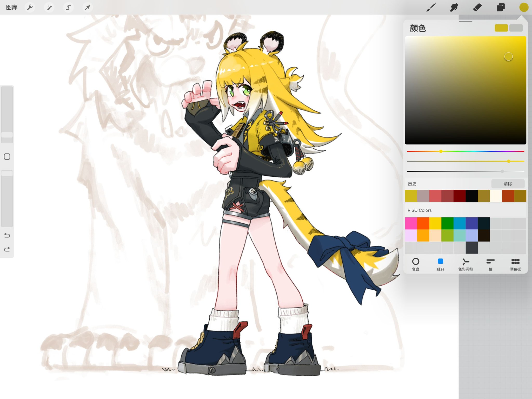Choose the indigo purple RISO swatch
The image size is (532, 399).
tap(472, 223)
